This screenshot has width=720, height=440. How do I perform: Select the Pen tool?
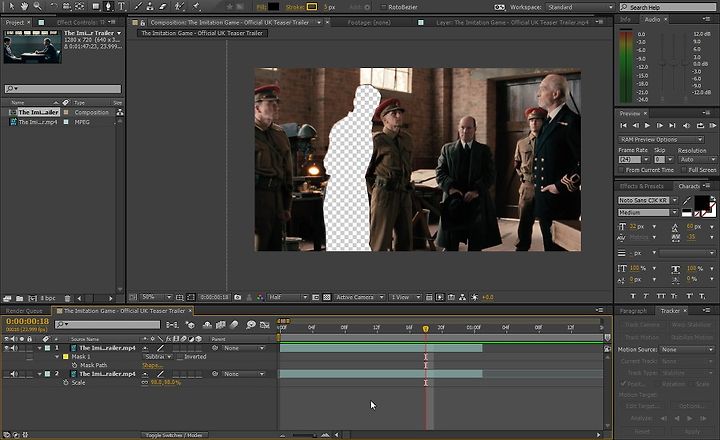tap(109, 6)
